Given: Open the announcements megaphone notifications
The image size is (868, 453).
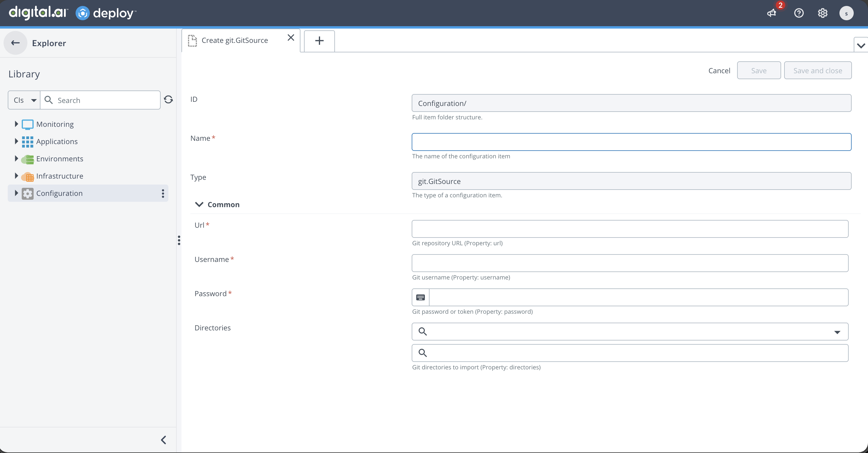Looking at the screenshot, I should point(772,13).
